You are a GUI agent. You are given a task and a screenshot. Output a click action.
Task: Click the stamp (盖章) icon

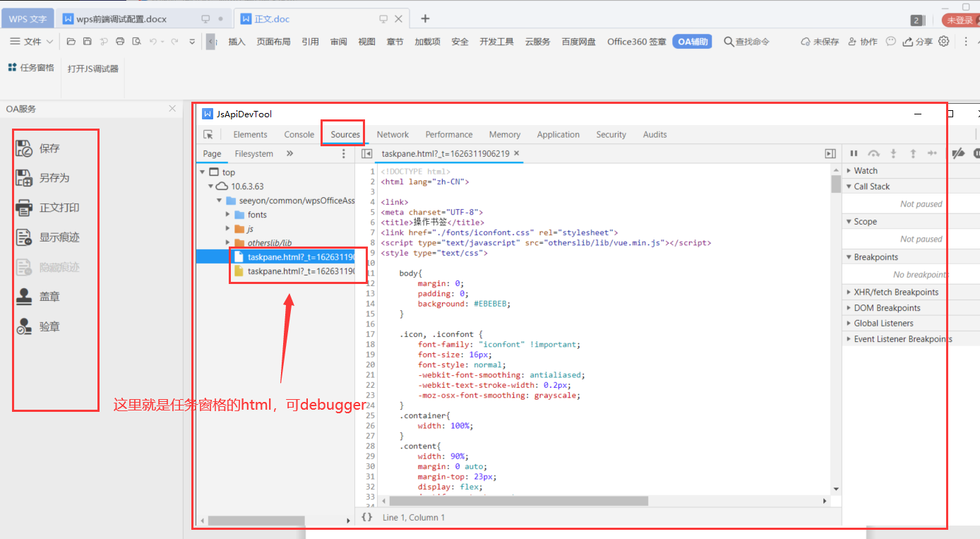click(25, 297)
